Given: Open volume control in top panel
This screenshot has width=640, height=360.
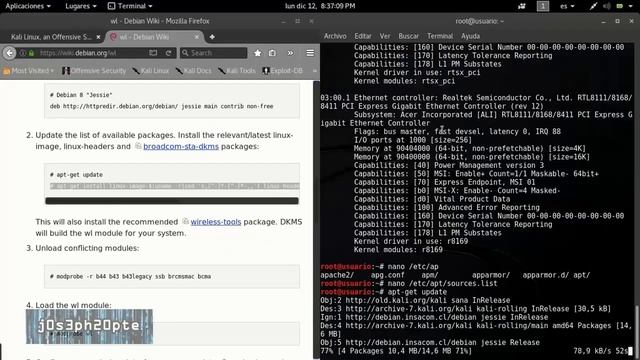Looking at the screenshot, I should pyautogui.click(x=607, y=6).
